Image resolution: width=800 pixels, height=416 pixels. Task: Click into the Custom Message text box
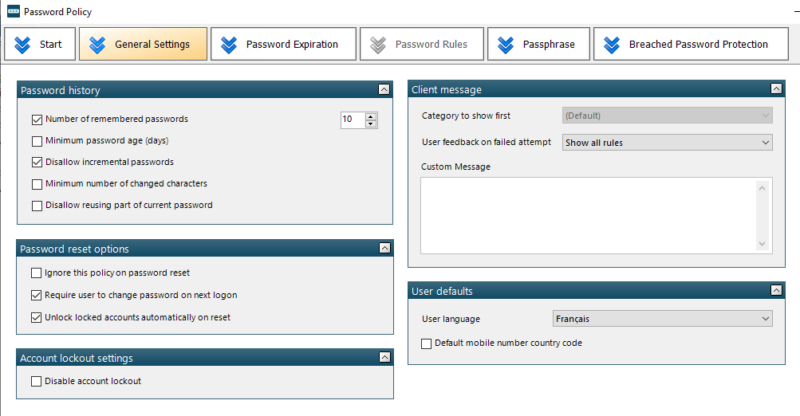pos(590,215)
